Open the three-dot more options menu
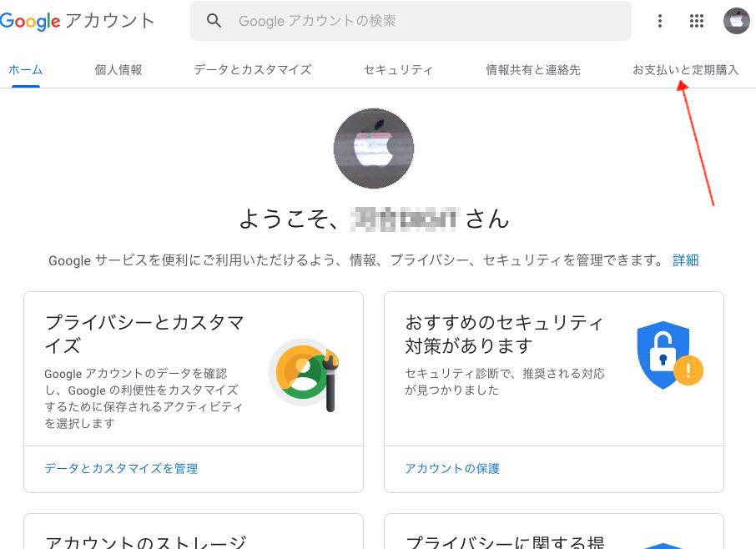 (x=659, y=21)
